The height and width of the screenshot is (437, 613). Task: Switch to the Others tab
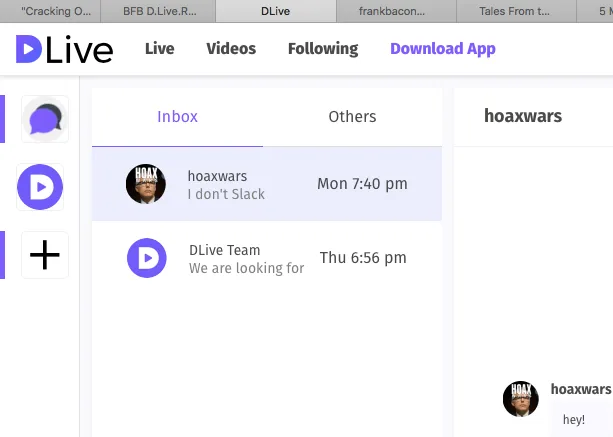[x=352, y=117]
